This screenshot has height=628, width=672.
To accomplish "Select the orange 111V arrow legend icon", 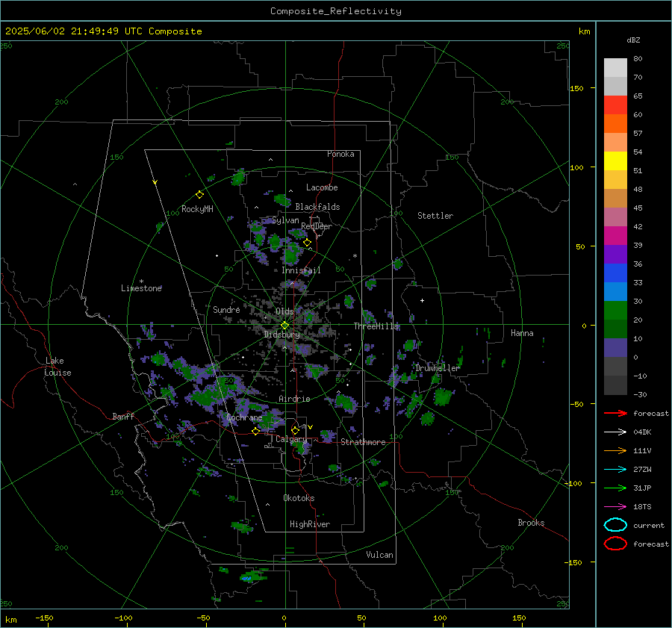I will tap(615, 450).
